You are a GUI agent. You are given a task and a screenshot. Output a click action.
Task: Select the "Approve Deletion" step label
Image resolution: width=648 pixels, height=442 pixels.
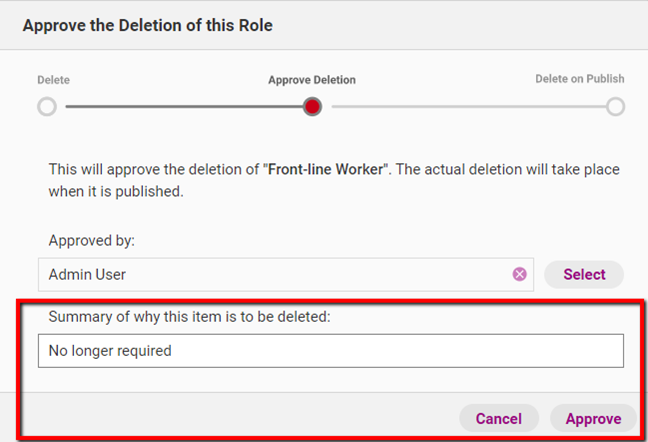point(312,80)
